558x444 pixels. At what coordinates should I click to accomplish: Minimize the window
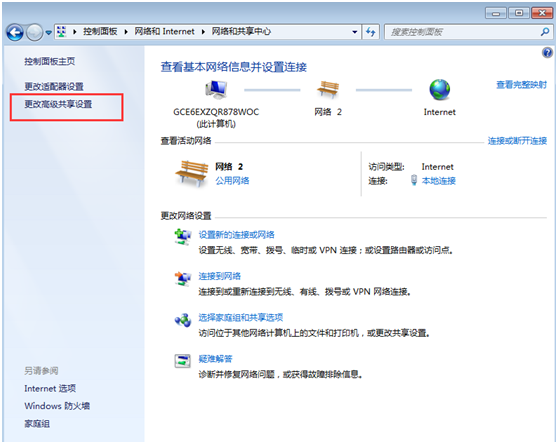point(496,13)
